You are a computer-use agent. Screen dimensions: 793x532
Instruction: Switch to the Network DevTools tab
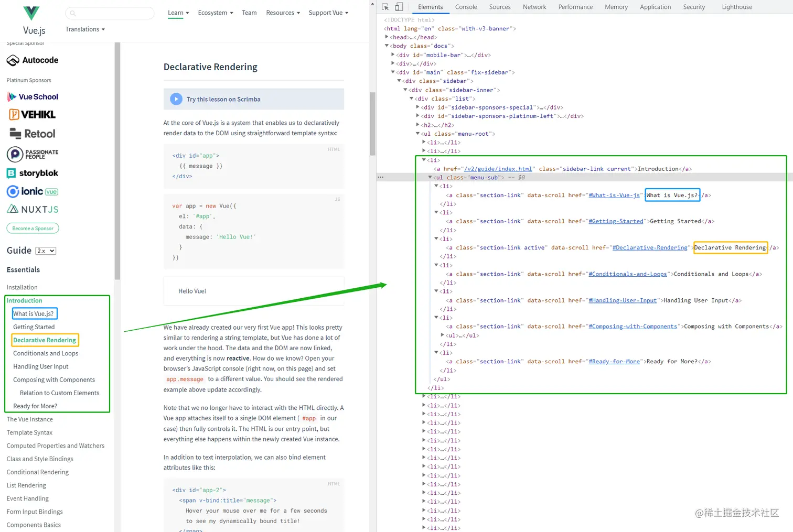pos(534,7)
